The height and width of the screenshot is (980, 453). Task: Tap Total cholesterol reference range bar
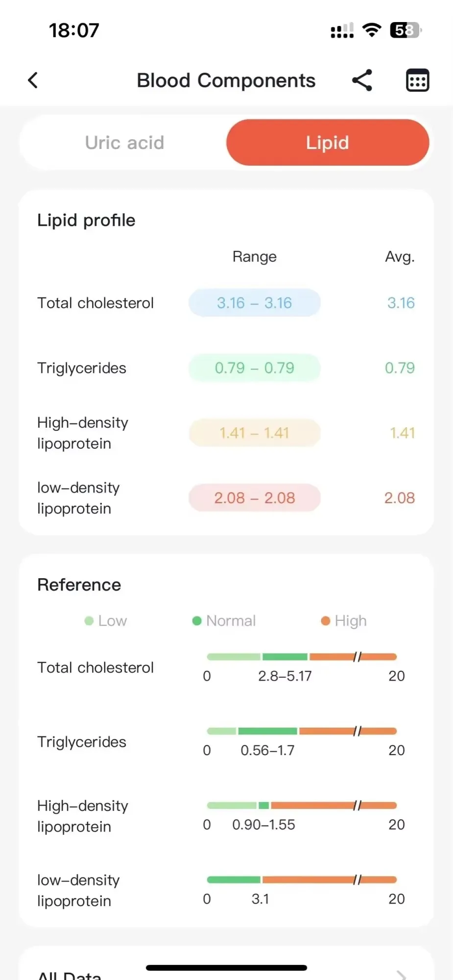(302, 657)
